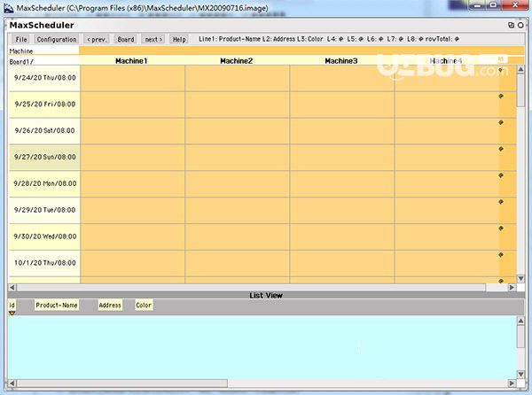Advance schedule with next button

click(x=153, y=39)
